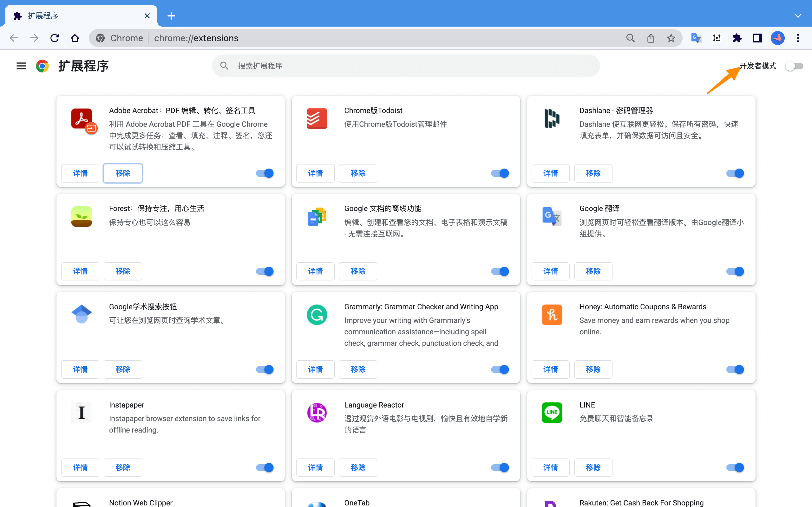Click the Grammarly extension icon

point(316,314)
